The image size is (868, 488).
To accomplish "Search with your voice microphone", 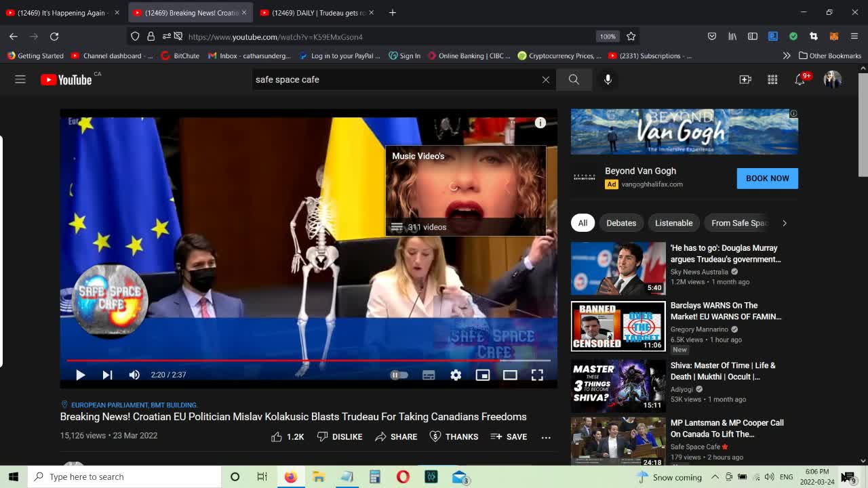I will tap(608, 79).
